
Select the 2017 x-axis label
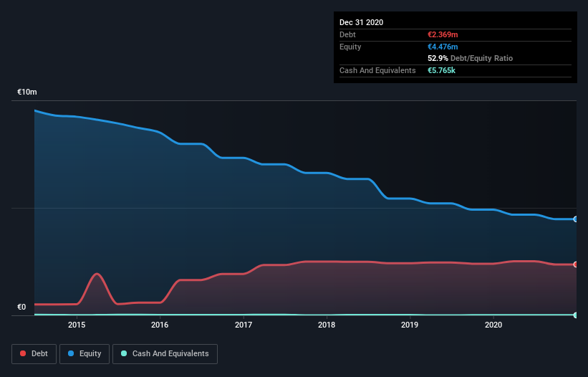(x=244, y=325)
